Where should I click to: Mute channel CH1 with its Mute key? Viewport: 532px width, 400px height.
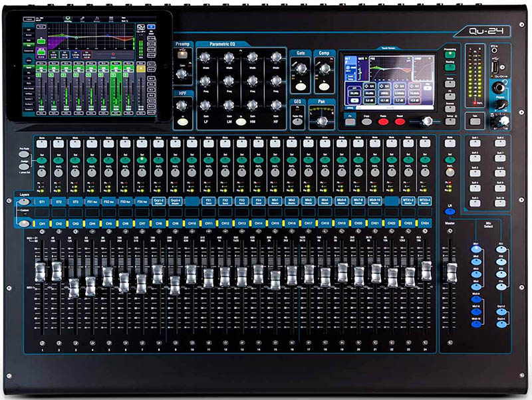[42, 144]
